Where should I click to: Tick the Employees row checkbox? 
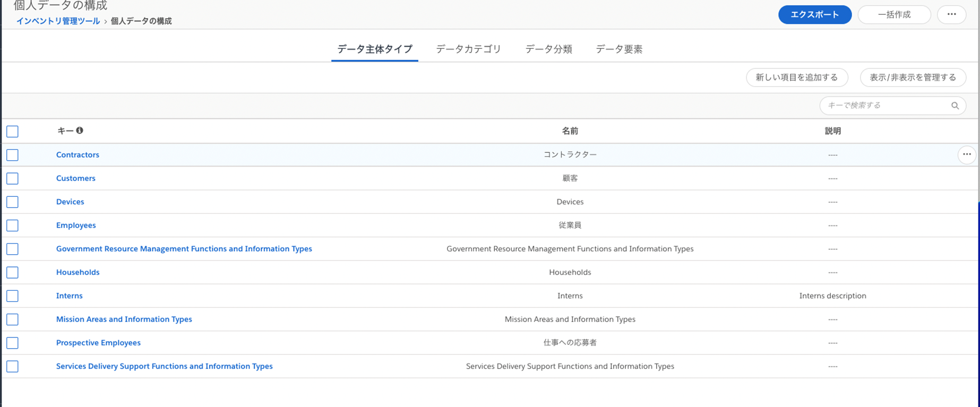(x=13, y=226)
